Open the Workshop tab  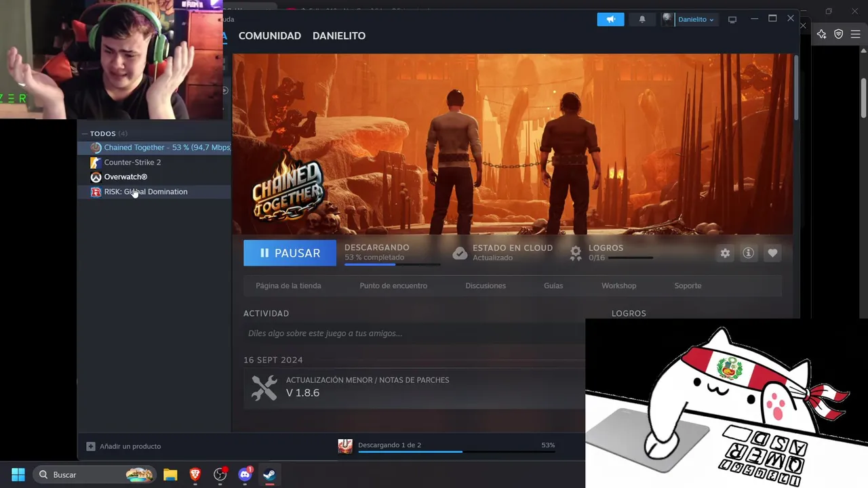(618, 286)
